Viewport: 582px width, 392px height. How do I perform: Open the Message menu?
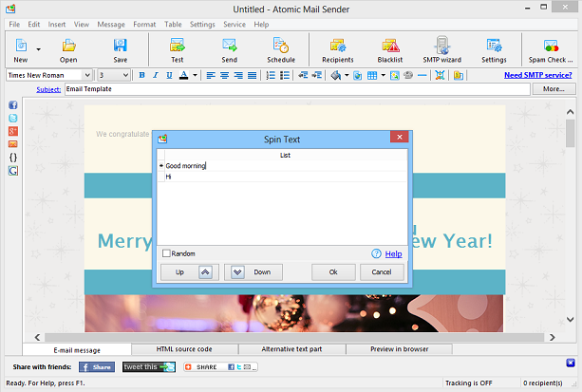pos(111,25)
